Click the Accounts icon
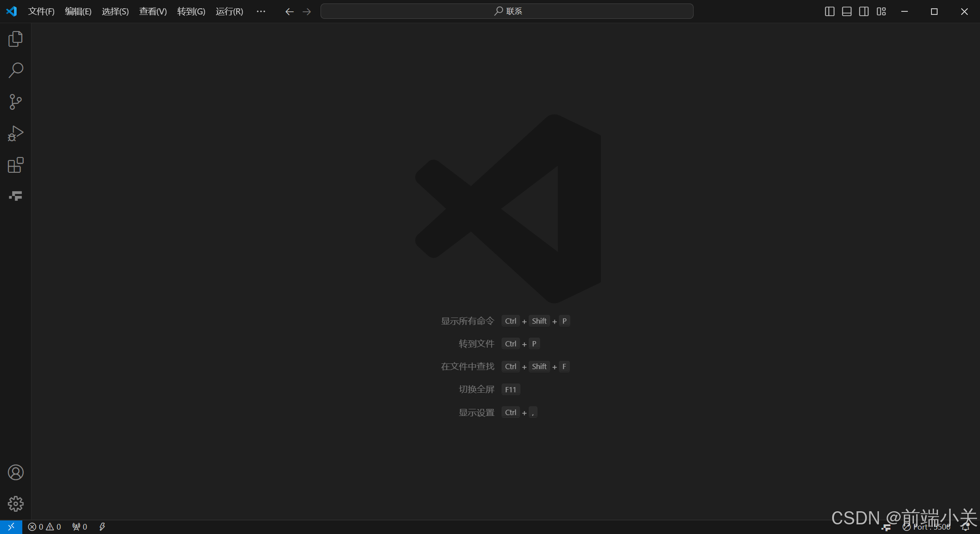This screenshot has width=980, height=534. [15, 472]
